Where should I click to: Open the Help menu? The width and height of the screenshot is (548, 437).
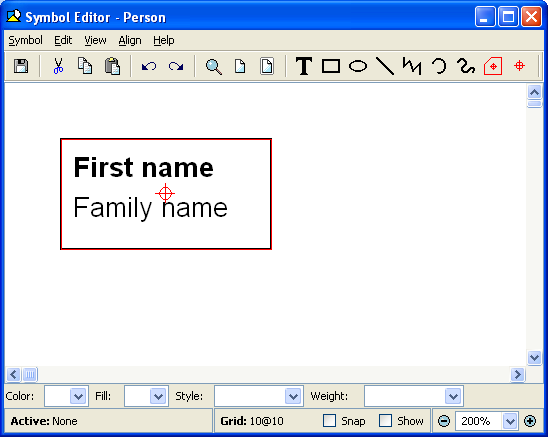click(x=164, y=40)
